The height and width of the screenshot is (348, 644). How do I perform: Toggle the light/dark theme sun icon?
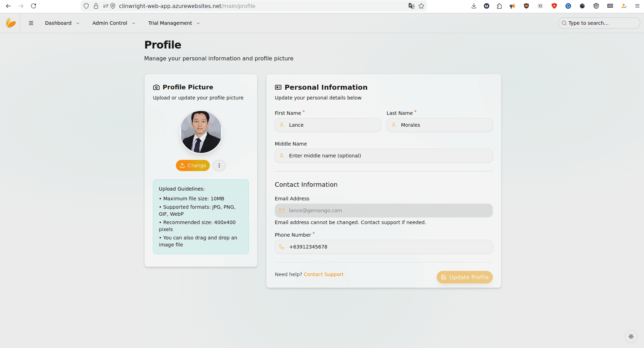631,336
